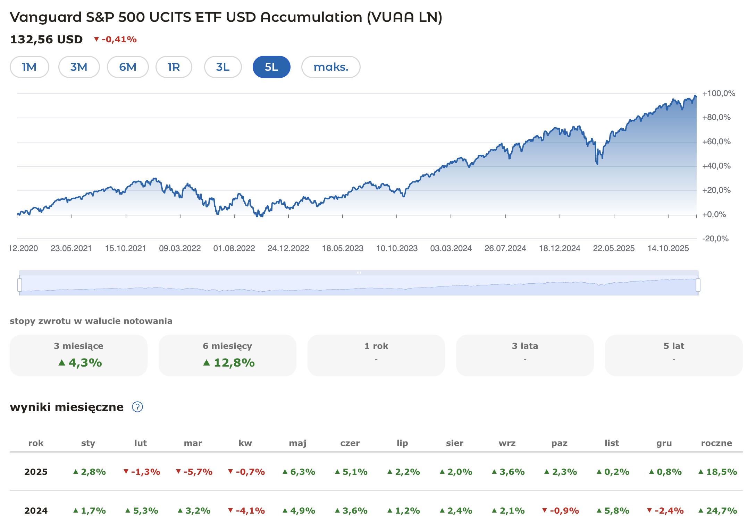Image resolution: width=756 pixels, height=532 pixels.
Task: Switch to the 6M time range
Action: pyautogui.click(x=128, y=67)
